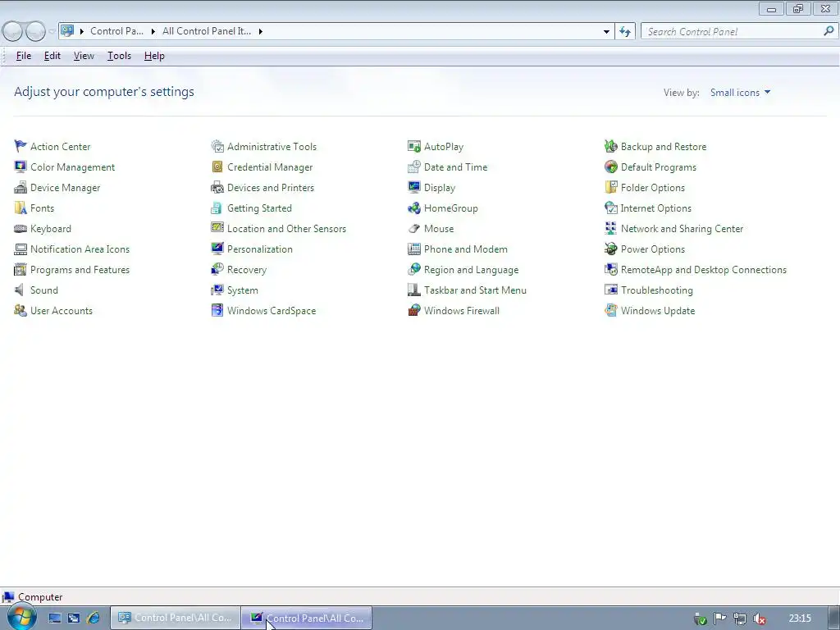Click the Folder Options icon

coord(610,188)
